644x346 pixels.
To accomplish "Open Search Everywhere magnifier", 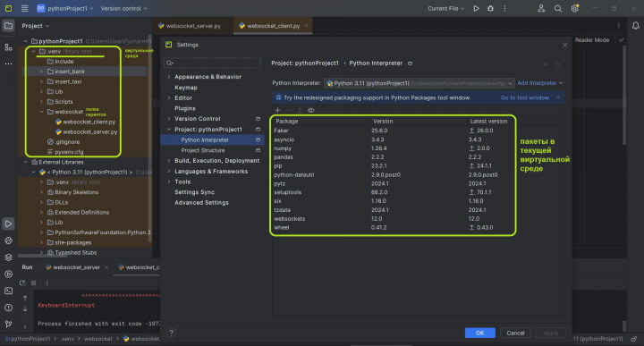I will [558, 8].
